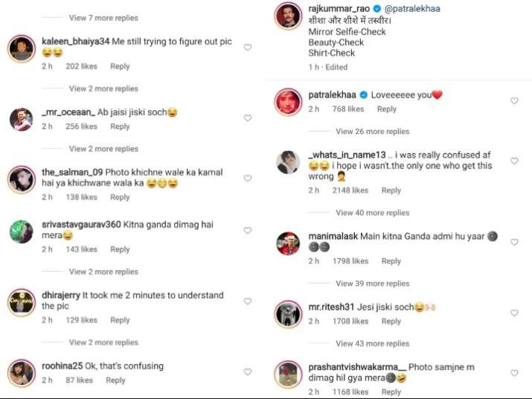Image resolution: width=532 pixels, height=399 pixels.
Task: Tap the heart on _mr_oceaan_'s comment
Action: pos(248,118)
